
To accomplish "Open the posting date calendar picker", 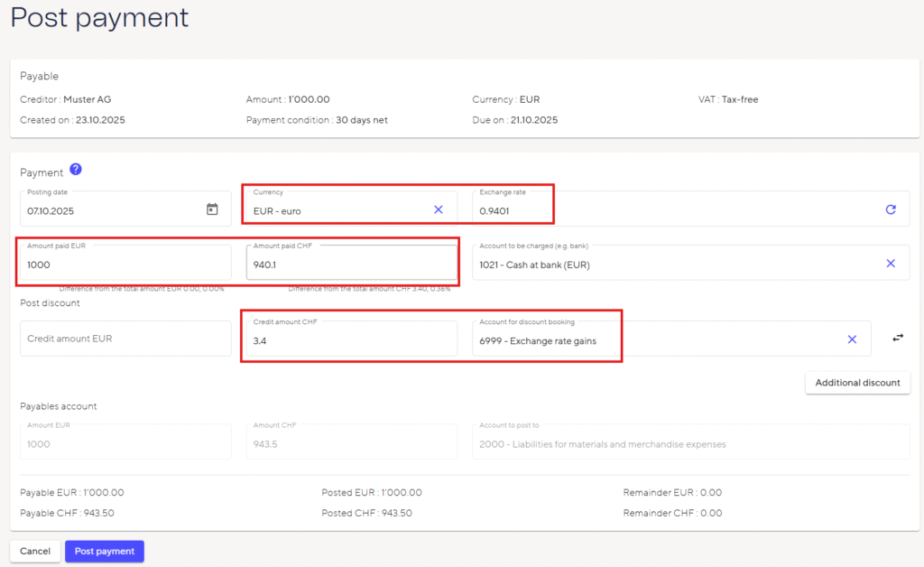I will click(212, 209).
